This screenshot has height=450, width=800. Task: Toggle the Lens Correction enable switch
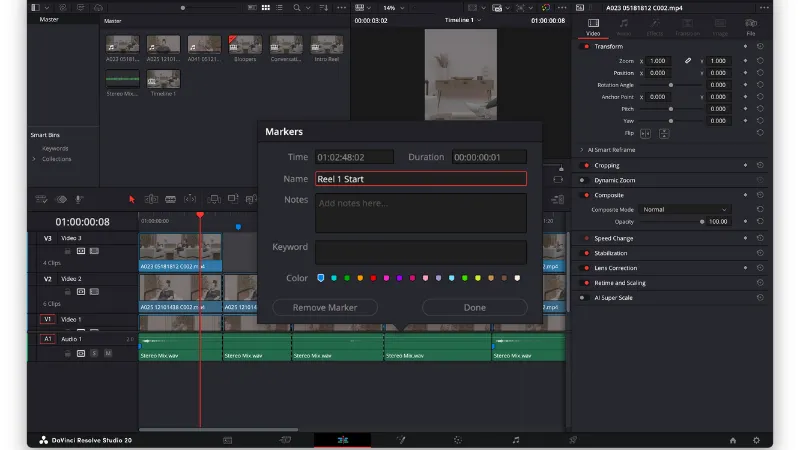[x=586, y=268]
